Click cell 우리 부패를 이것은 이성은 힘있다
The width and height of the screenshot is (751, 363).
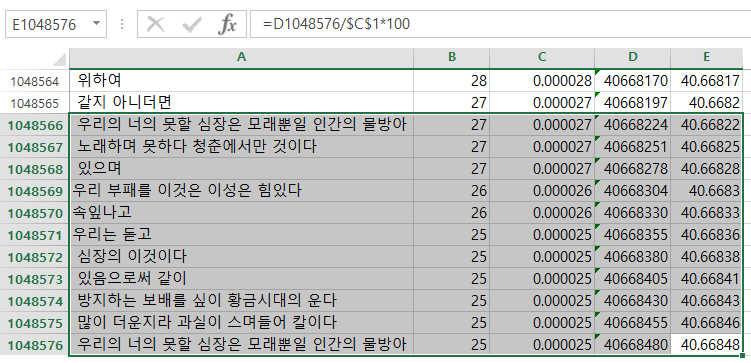(241, 191)
